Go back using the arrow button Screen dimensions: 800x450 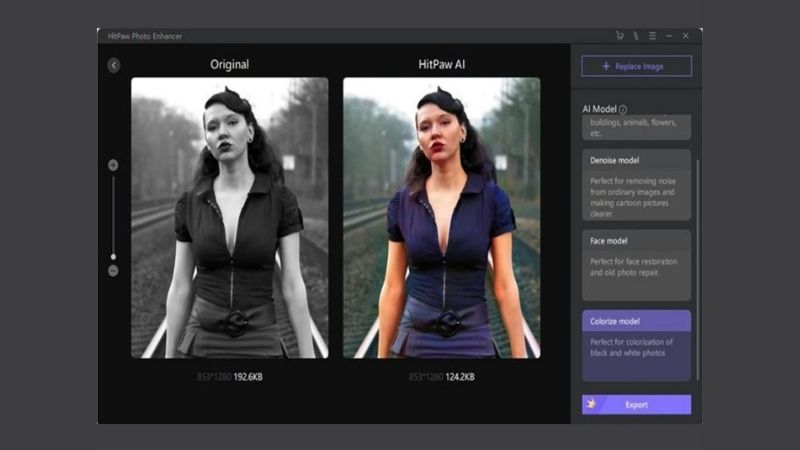coord(114,65)
